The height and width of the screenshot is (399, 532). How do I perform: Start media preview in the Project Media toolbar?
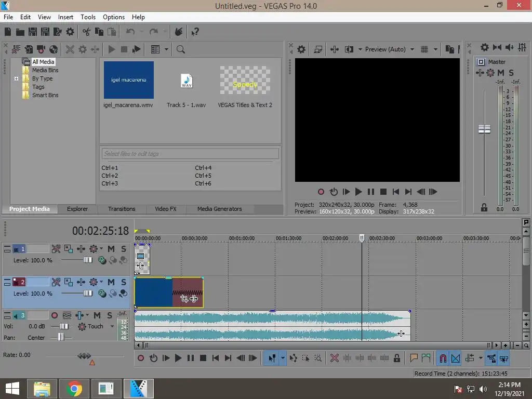pyautogui.click(x=112, y=49)
